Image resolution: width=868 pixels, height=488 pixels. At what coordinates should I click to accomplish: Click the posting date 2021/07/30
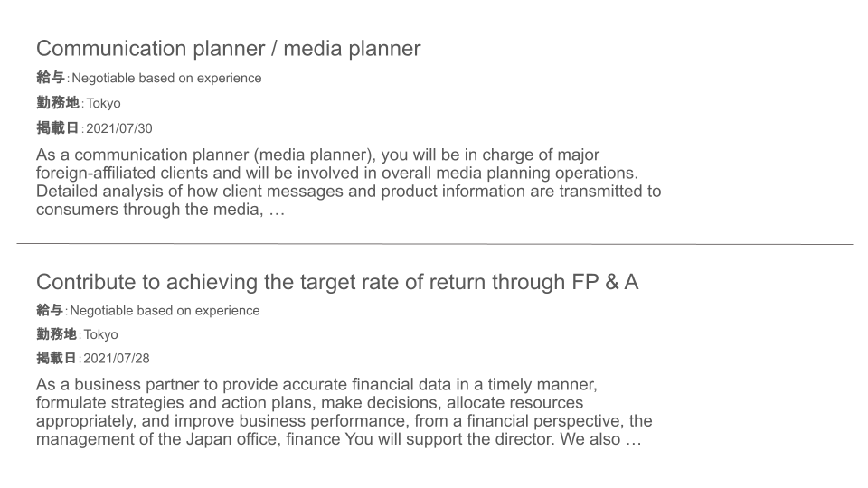(119, 128)
